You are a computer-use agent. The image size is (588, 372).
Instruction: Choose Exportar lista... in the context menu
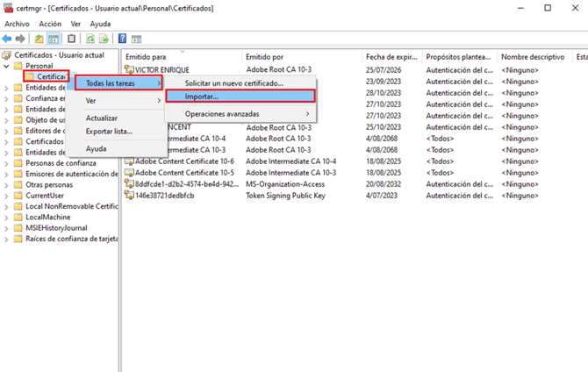tap(116, 132)
